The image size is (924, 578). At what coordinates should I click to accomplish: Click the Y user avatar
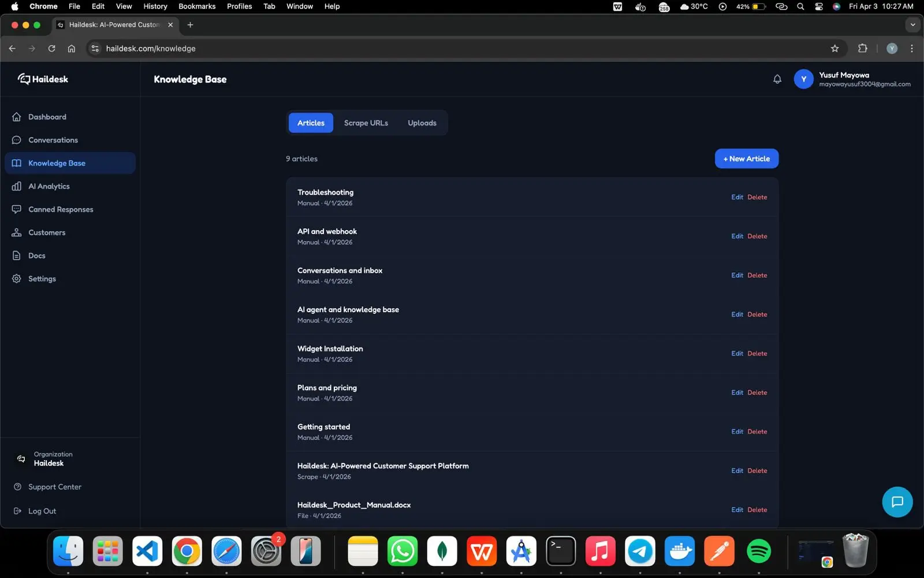point(803,79)
